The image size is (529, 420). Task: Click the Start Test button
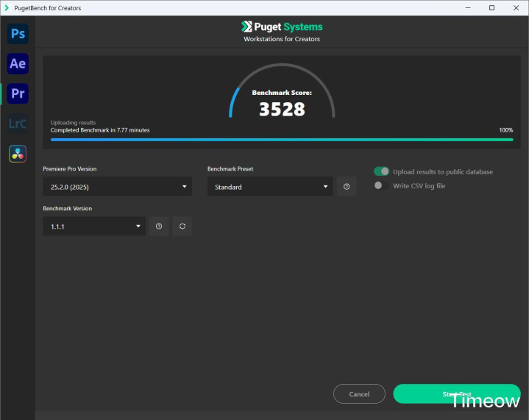tap(457, 394)
